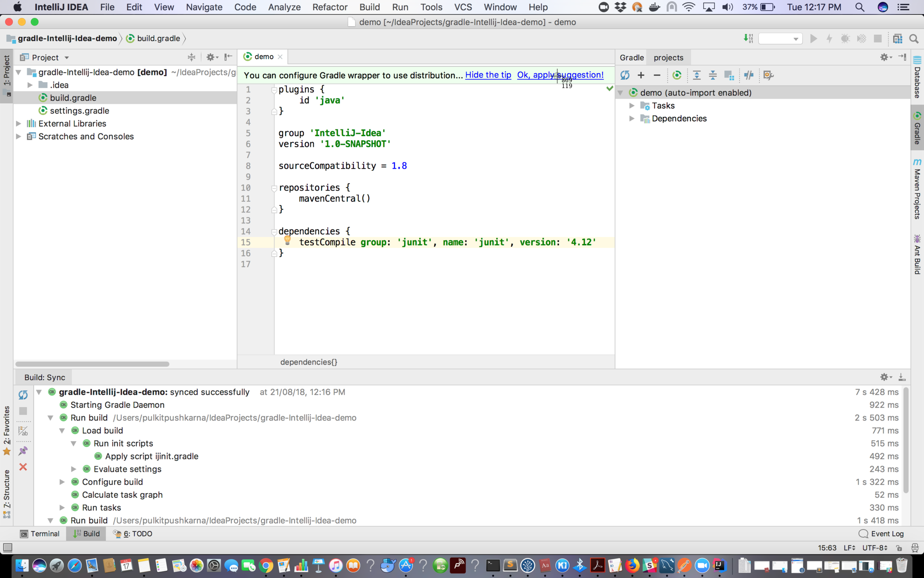Expand the .idea folder
Viewport: 924px width, 578px height.
30,85
